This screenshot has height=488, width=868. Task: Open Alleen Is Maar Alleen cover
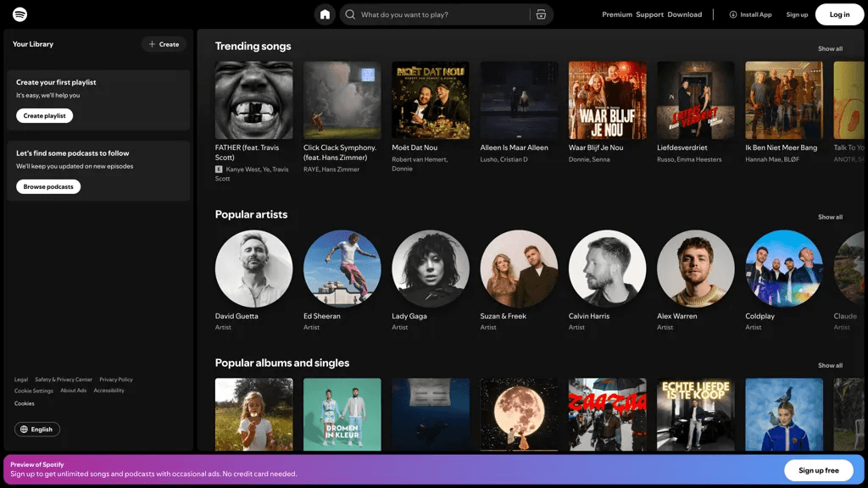click(x=519, y=100)
